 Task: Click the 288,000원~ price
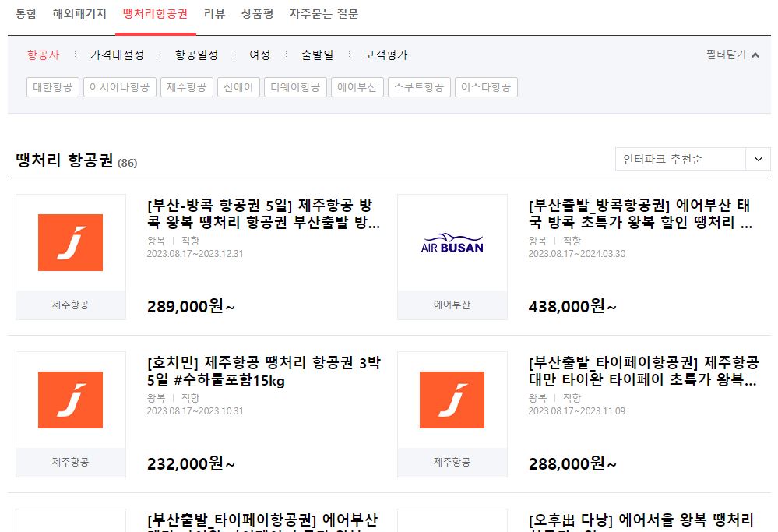[572, 464]
